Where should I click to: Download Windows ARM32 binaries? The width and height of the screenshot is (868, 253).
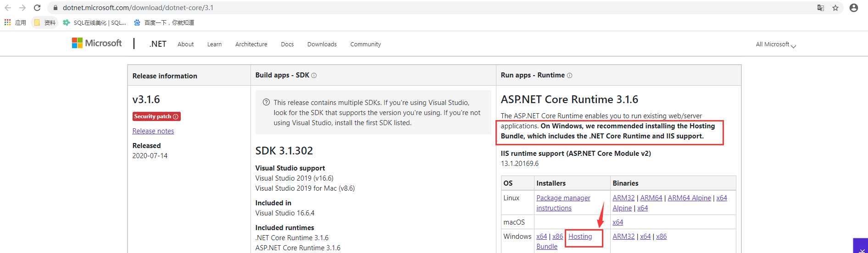(x=623, y=236)
